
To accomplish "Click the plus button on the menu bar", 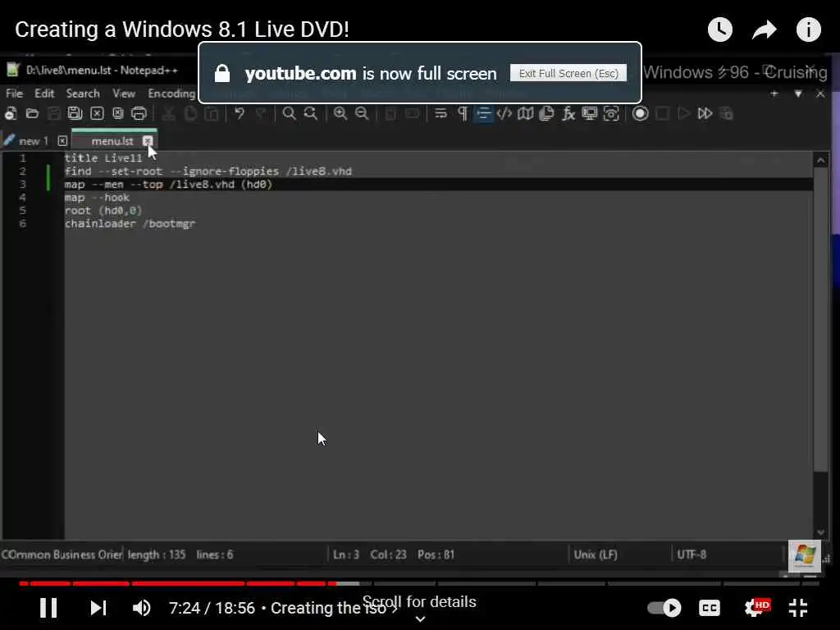I will click(x=774, y=94).
